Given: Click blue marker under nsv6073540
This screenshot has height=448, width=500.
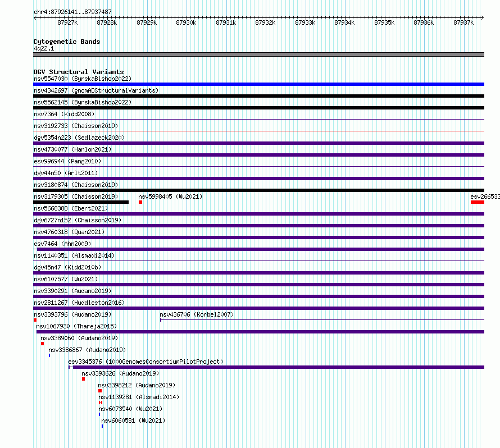Looking at the screenshot, I should [x=99, y=414].
